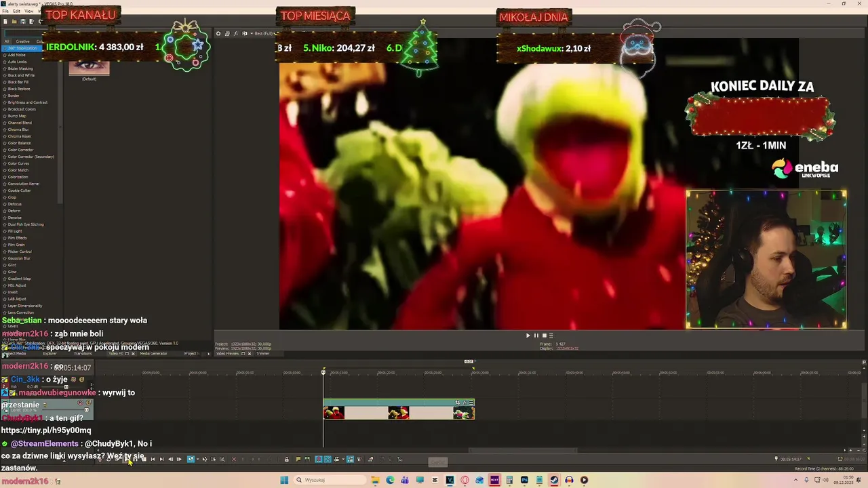Screen dimensions: 868x488
Task: Switch to the Trimmer tab
Action: 262,354
